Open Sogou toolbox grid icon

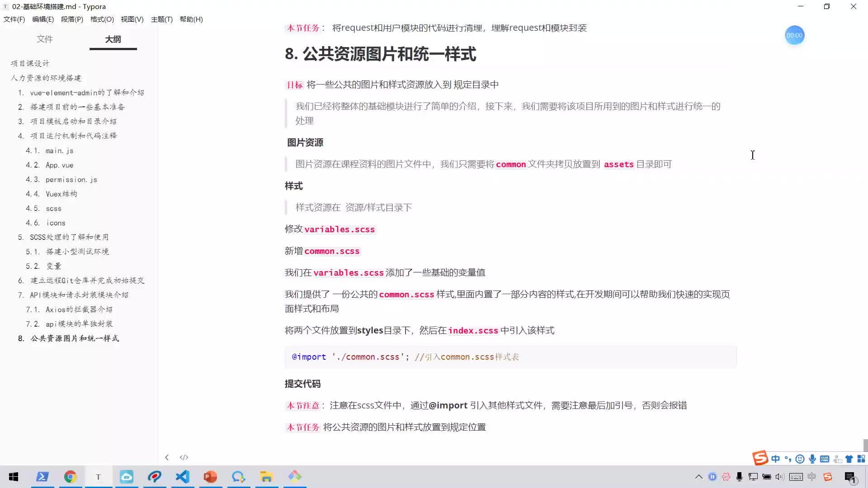[x=861, y=459]
